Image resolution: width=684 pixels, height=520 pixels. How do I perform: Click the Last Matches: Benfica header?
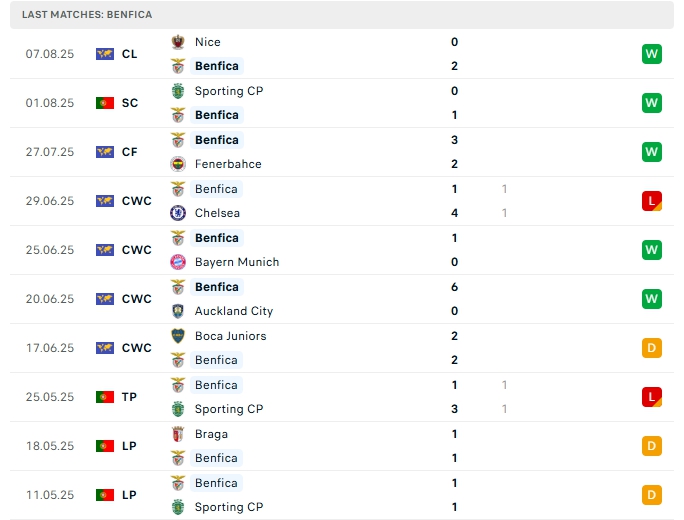[x=87, y=15]
